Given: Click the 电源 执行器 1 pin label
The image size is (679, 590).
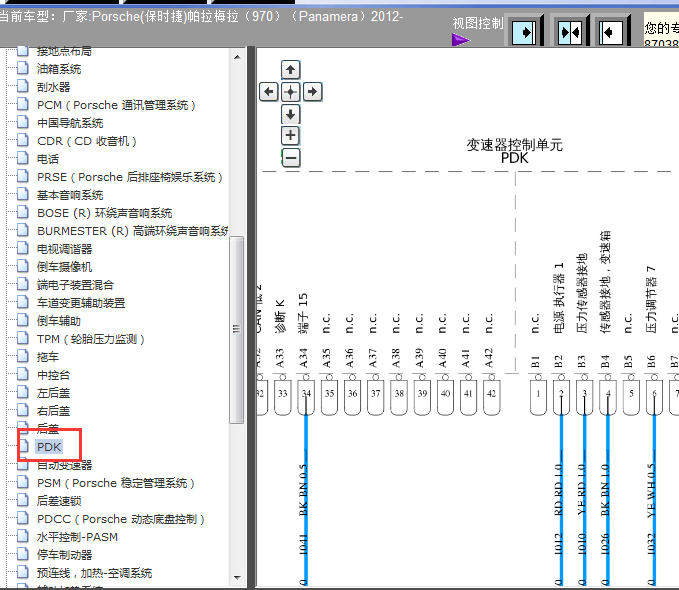Looking at the screenshot, I should pyautogui.click(x=559, y=298).
